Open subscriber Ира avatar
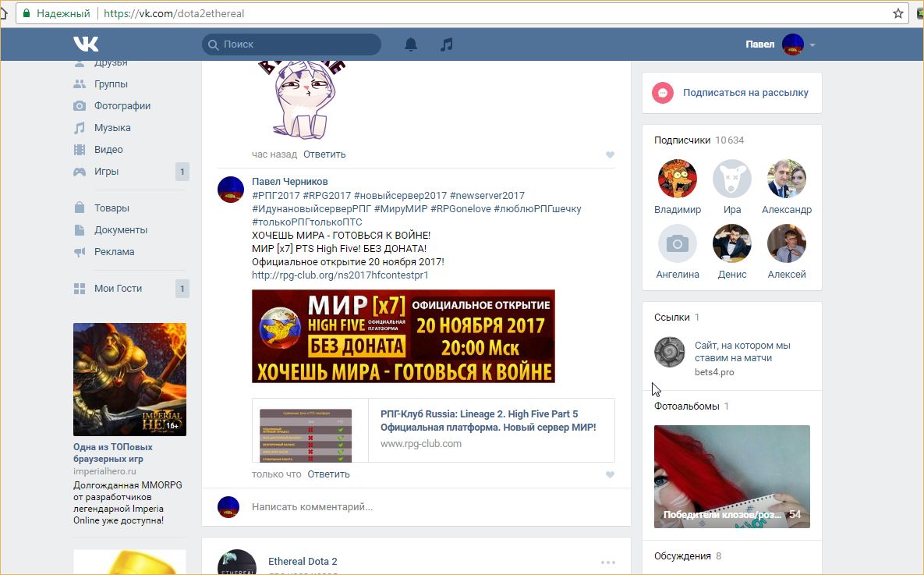This screenshot has height=575, width=924. [x=732, y=179]
